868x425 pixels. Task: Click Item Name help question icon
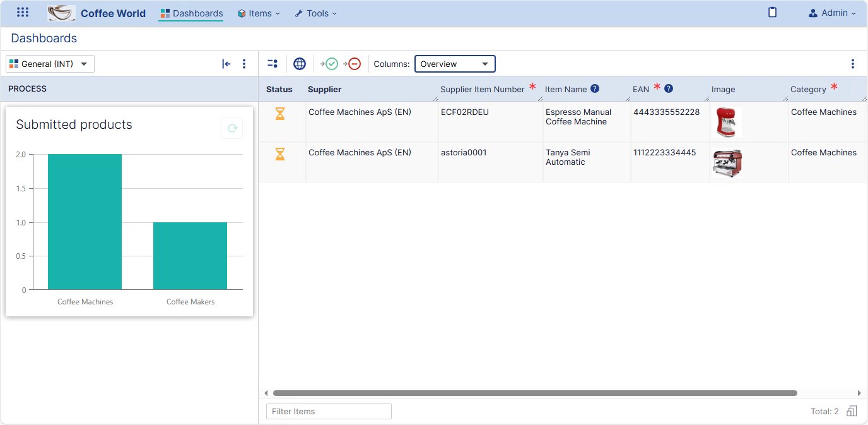(x=595, y=89)
